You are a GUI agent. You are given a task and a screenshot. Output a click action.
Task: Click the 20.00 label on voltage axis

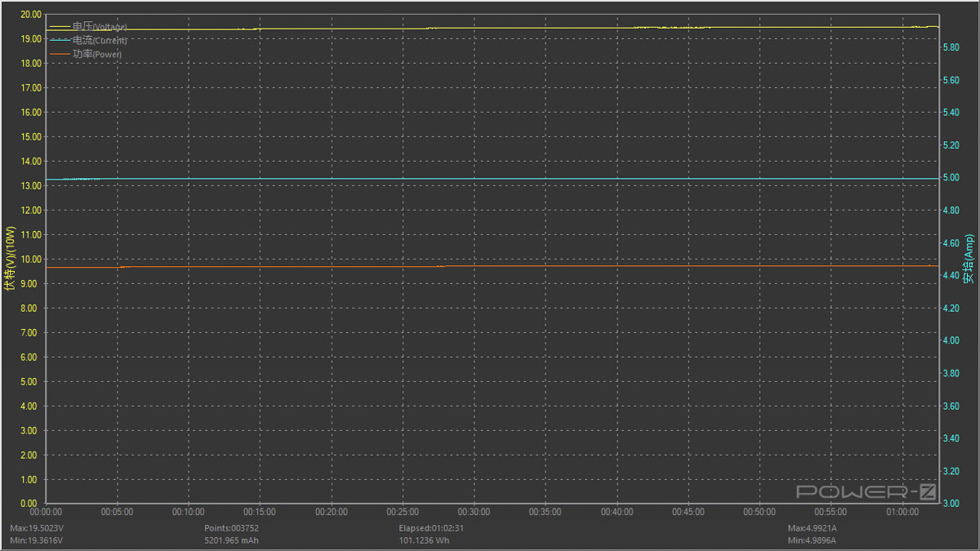point(30,14)
